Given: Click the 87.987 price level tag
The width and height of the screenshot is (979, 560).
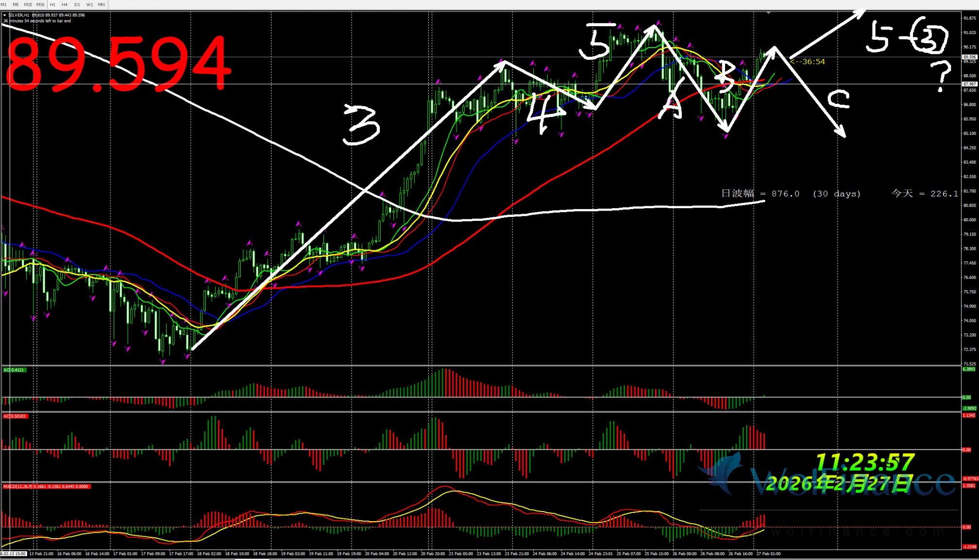Looking at the screenshot, I should [x=969, y=84].
